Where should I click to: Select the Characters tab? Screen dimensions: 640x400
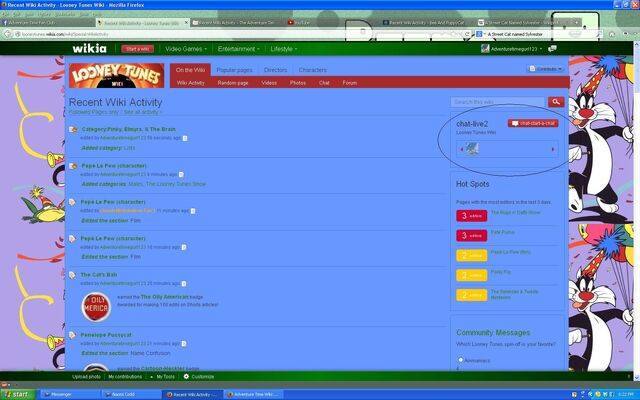coord(312,70)
